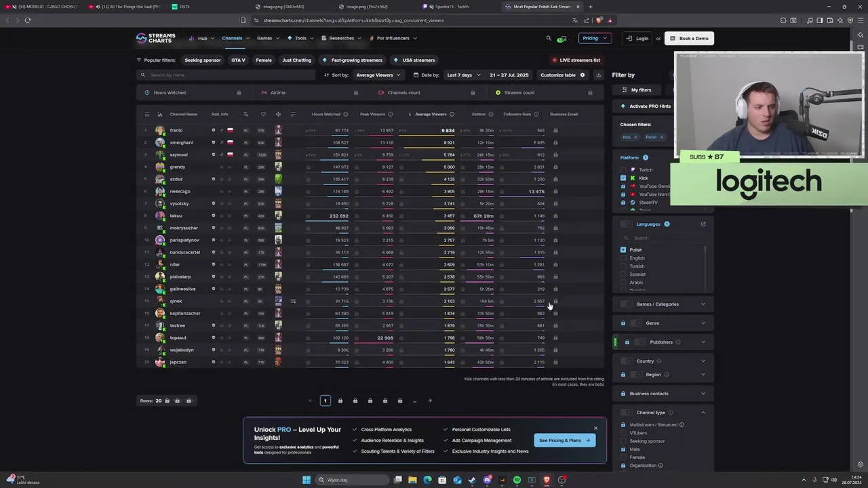Click the heart followers column icon
The image size is (868, 488).
[263, 114]
